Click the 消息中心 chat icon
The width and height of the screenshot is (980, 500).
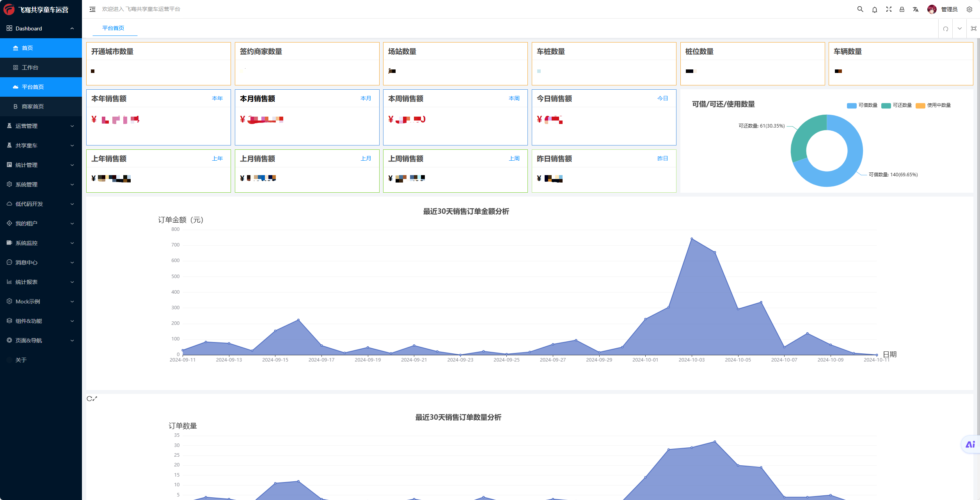9,262
